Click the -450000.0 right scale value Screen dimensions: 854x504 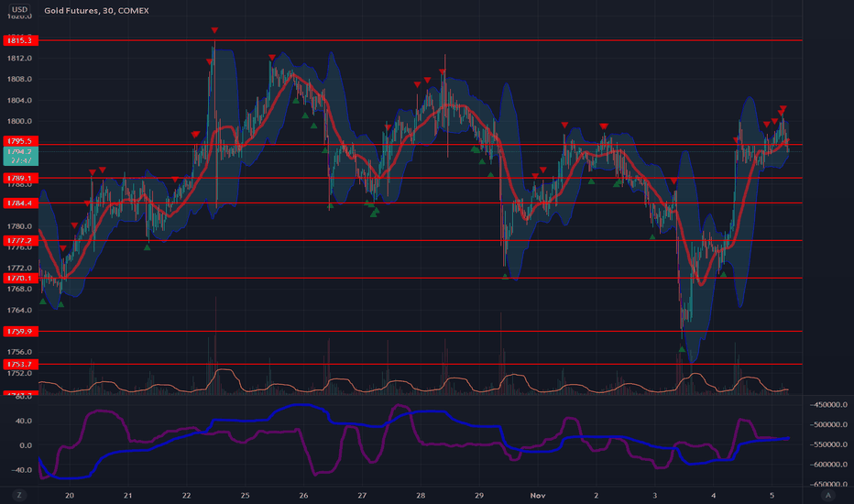(x=828, y=404)
